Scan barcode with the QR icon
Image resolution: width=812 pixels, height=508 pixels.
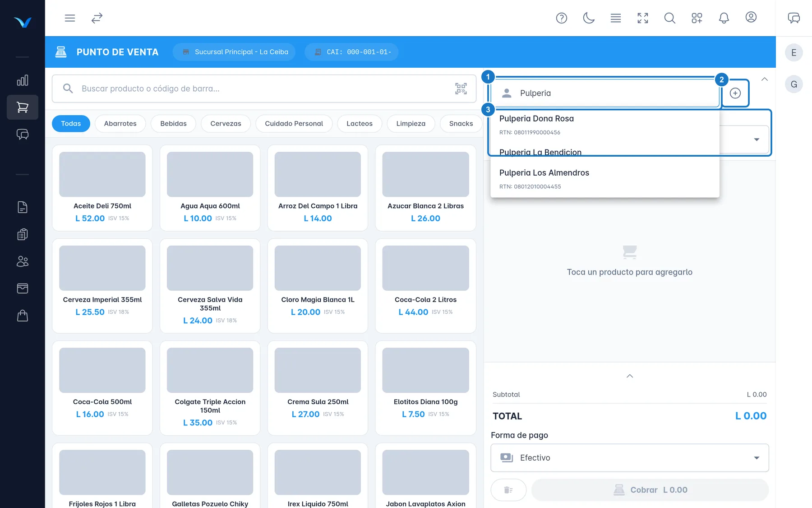coord(461,89)
